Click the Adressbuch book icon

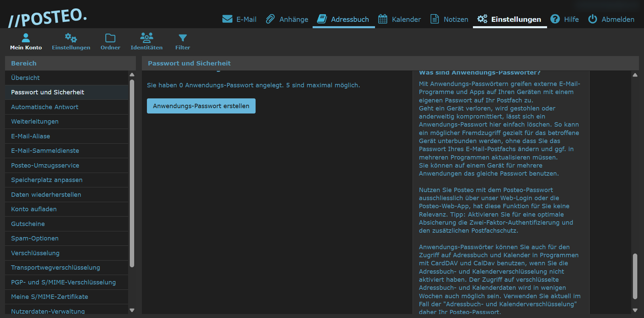point(322,19)
